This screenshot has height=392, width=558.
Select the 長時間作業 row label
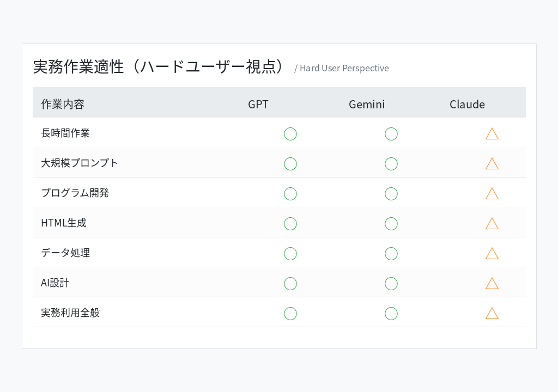click(65, 133)
